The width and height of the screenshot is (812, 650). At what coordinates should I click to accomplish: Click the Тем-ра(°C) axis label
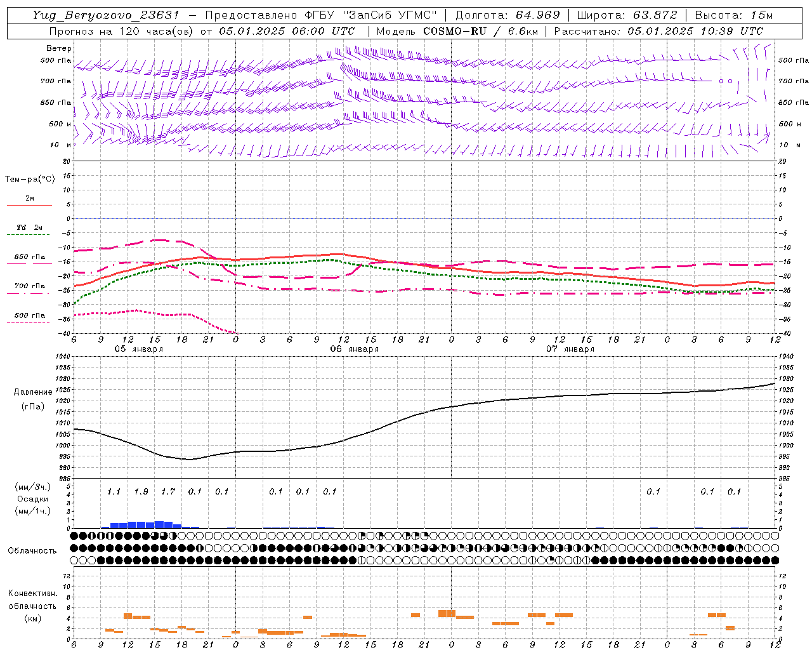(x=30, y=180)
